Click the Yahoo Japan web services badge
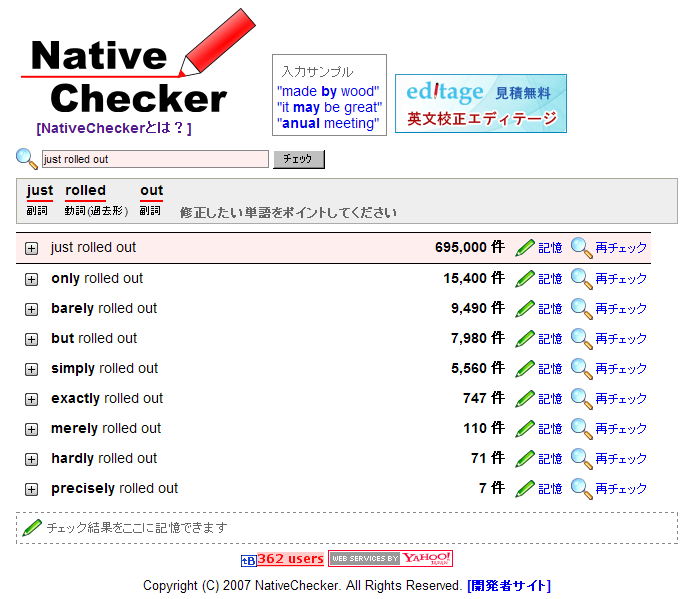 (x=391, y=559)
